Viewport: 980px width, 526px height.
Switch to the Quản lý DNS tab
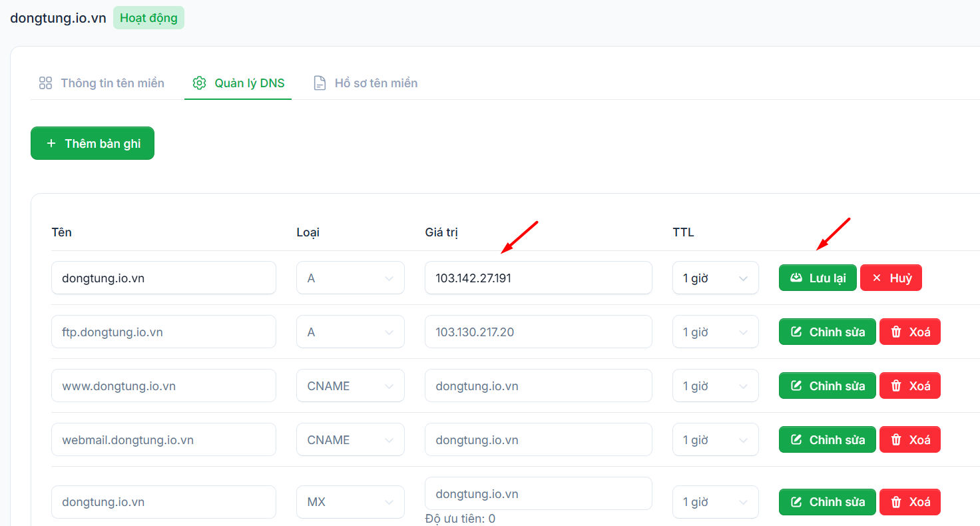pos(238,83)
